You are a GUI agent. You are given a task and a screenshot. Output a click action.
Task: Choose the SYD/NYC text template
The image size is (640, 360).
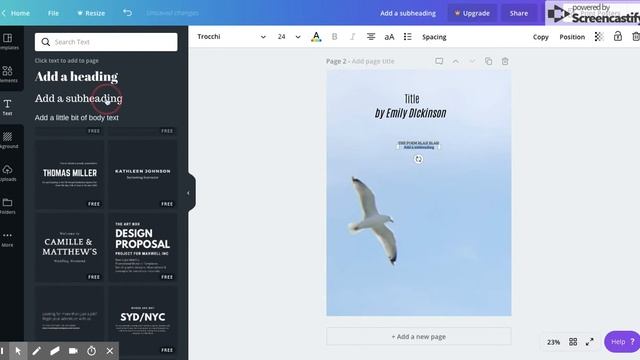[x=142, y=320]
